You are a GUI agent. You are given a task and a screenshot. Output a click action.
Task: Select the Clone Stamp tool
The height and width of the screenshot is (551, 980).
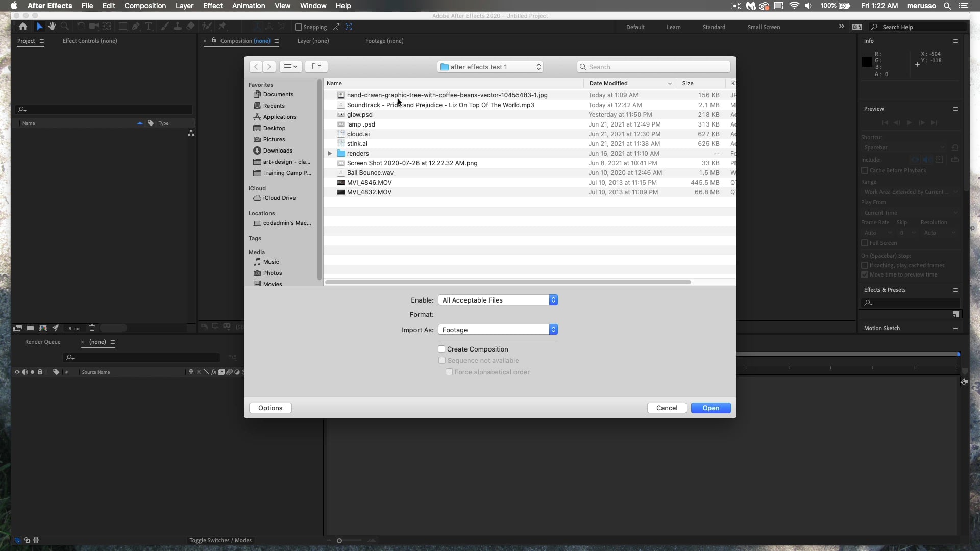(178, 27)
